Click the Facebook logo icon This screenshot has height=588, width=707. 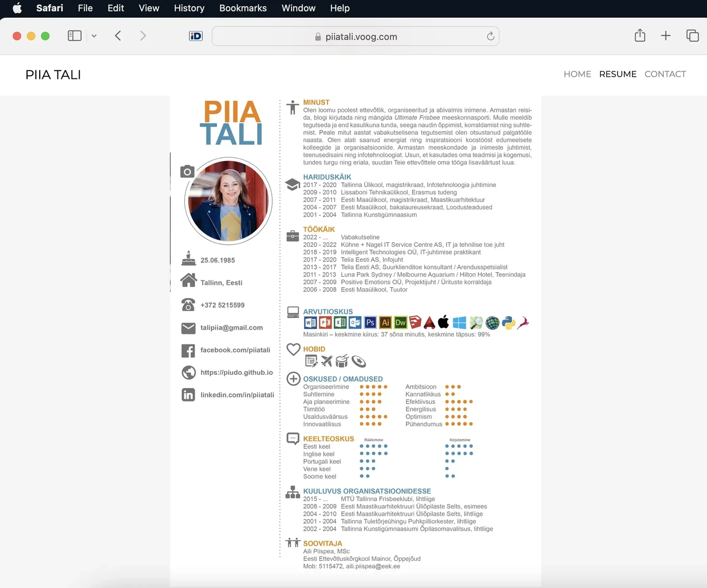[188, 351]
